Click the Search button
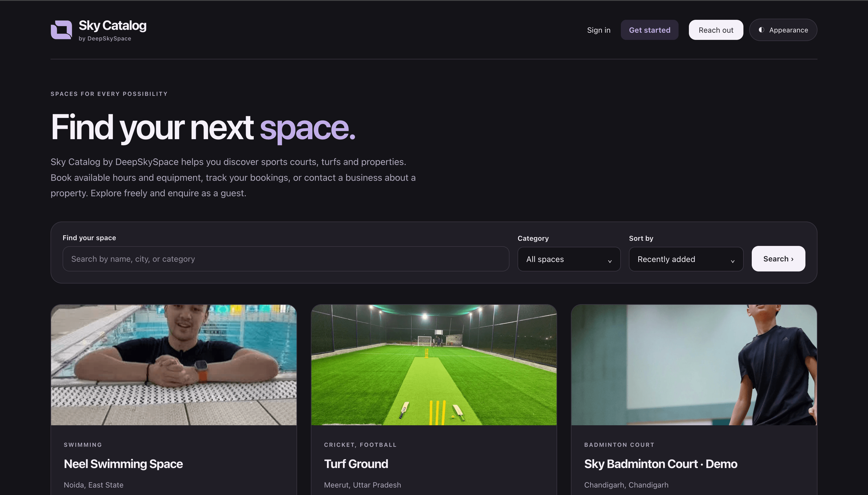868x495 pixels. point(778,259)
